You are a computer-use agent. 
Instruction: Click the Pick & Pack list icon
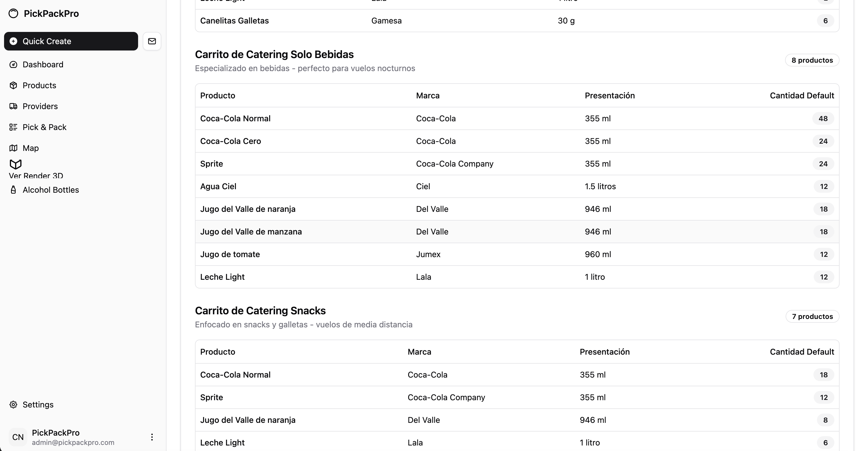pos(13,127)
